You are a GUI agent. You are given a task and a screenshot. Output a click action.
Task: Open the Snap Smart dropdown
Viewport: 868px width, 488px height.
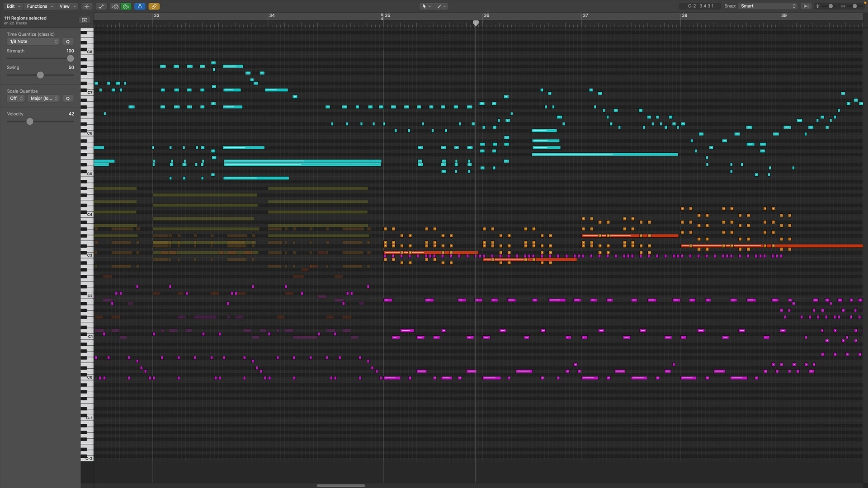(x=768, y=6)
